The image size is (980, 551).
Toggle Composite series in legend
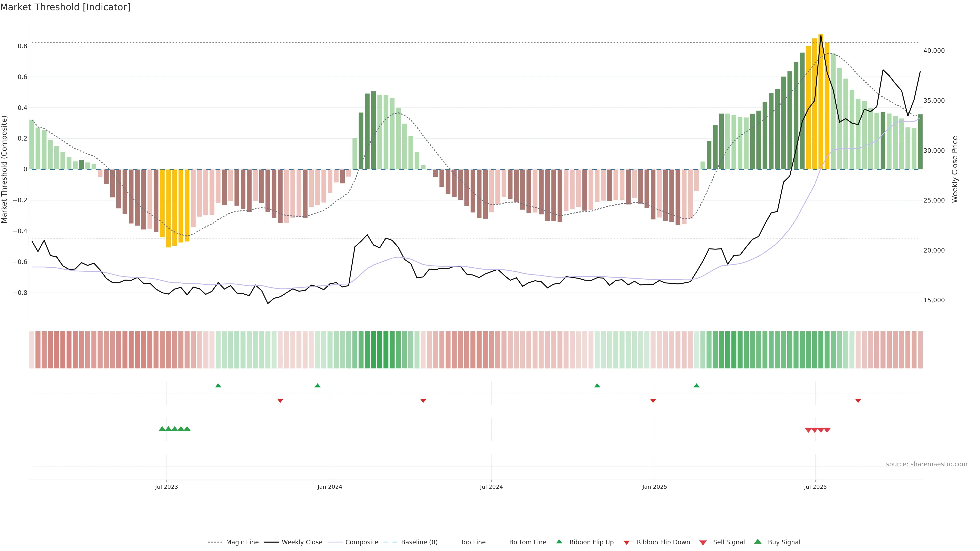coord(361,542)
